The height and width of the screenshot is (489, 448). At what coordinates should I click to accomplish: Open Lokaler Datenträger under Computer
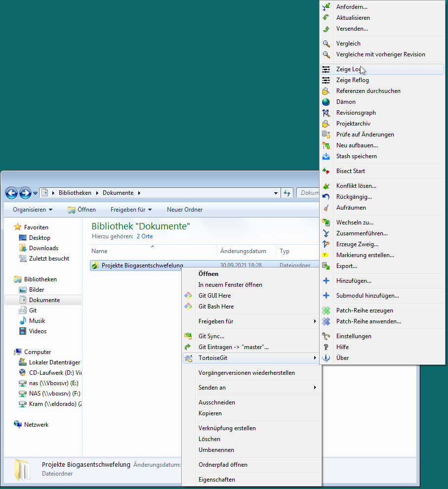(50, 362)
